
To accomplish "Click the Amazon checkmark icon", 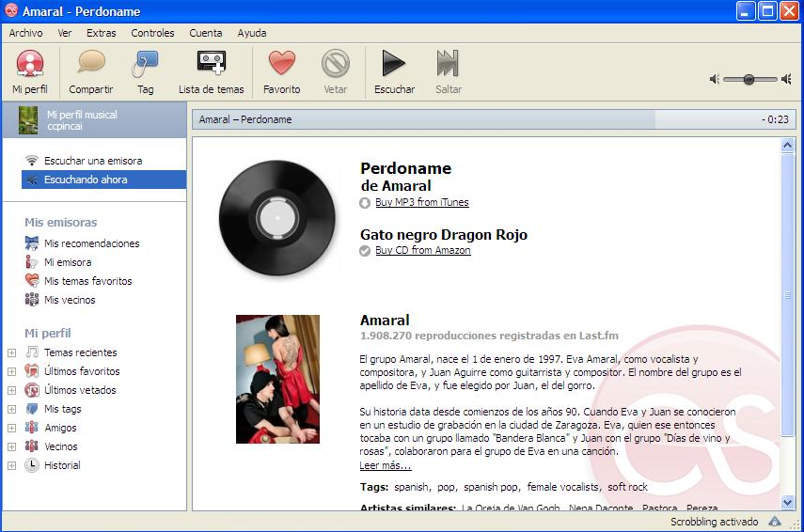I will pyautogui.click(x=365, y=251).
